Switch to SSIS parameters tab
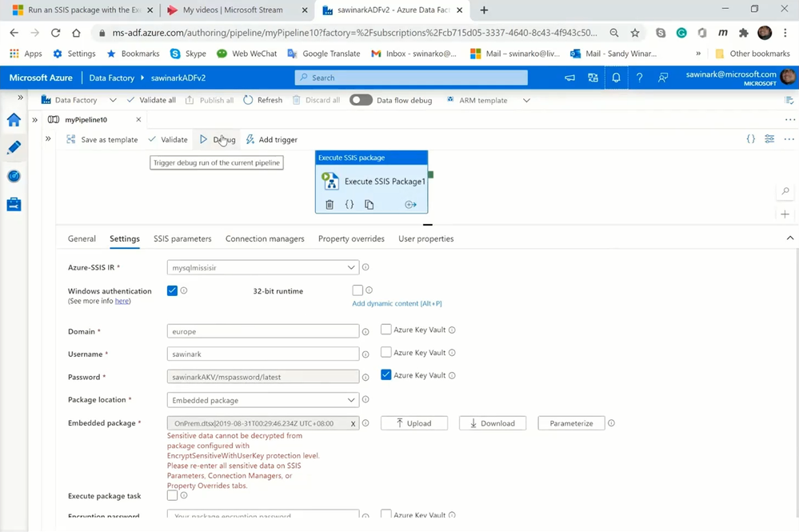 (182, 238)
